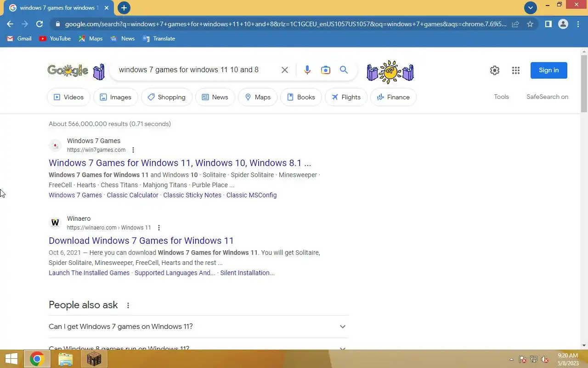588x368 pixels.
Task: Show hidden tray icons arrow
Action: click(511, 360)
